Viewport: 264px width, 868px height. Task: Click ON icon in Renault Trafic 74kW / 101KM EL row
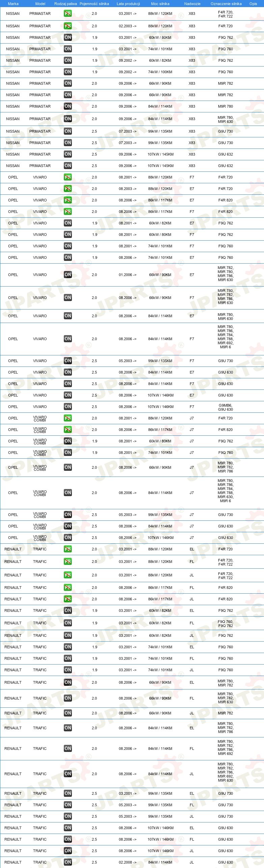click(68, 647)
